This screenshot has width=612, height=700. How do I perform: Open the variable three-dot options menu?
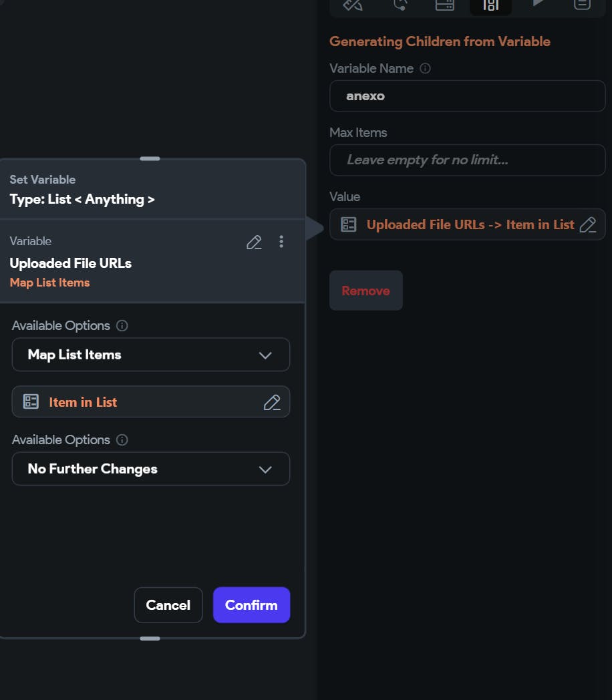click(281, 242)
